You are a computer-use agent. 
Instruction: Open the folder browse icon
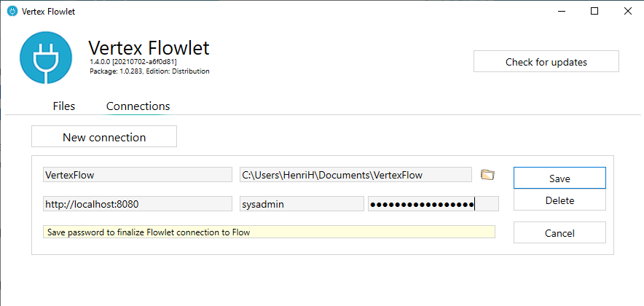[x=487, y=175]
